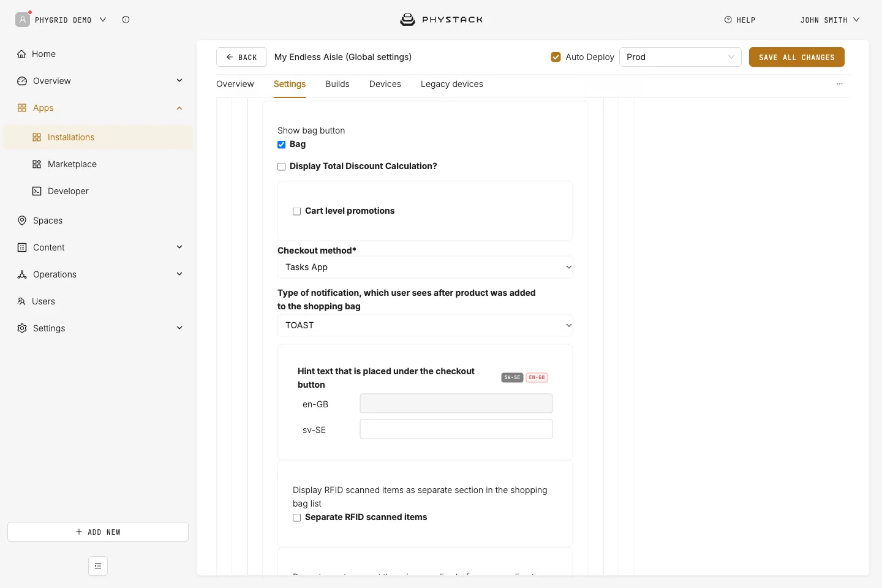Click the info icon beside Phygrid Demo

(x=126, y=20)
